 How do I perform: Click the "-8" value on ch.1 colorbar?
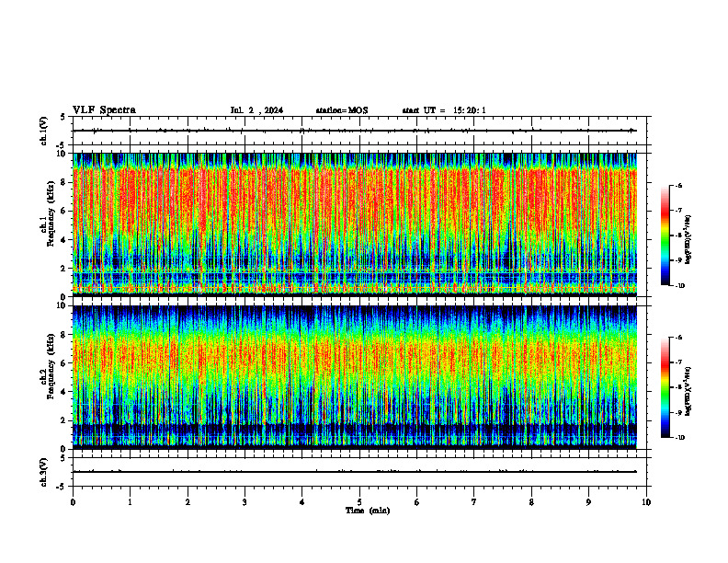678,236
